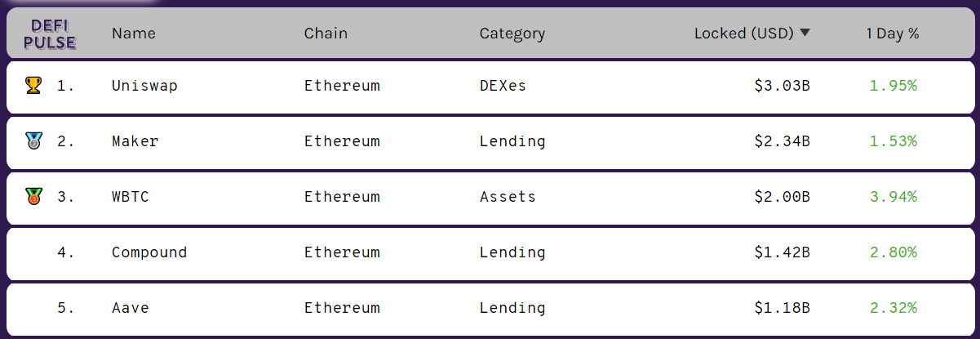Viewport: 980px width, 339px height.
Task: Click the gold trophy icon beside Uniswap
Action: (33, 85)
